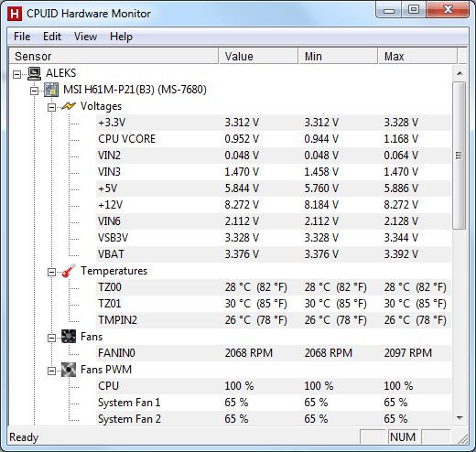Collapse the Voltages group

point(51,107)
